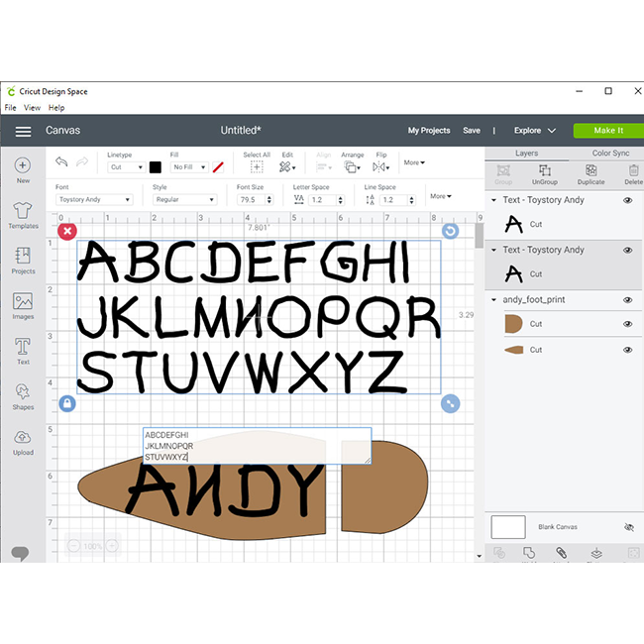This screenshot has height=644, width=644.
Task: Open the hamburger main menu
Action: (23, 131)
